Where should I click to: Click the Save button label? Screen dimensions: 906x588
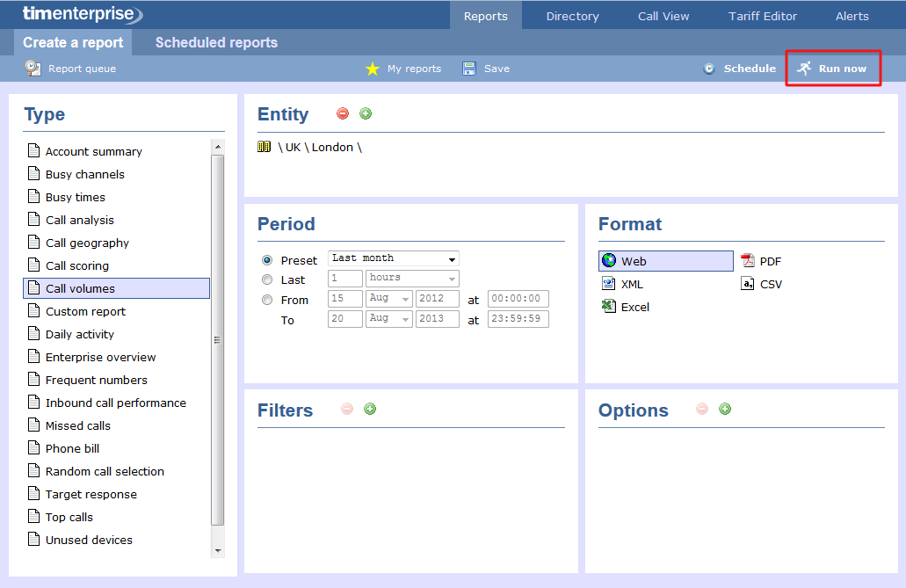(x=496, y=69)
